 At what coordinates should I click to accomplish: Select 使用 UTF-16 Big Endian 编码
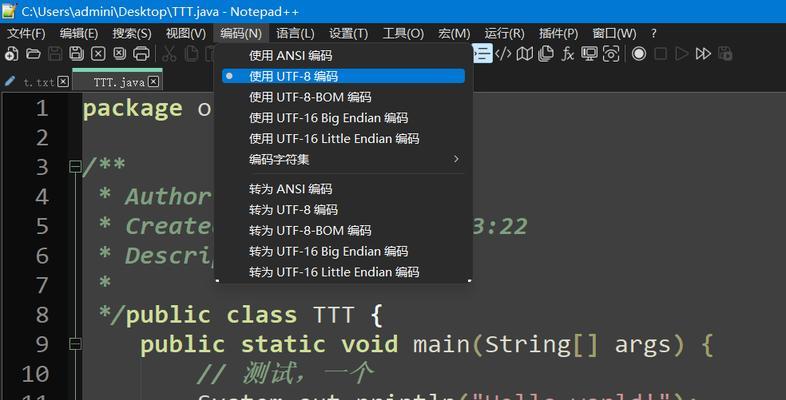[x=343, y=118]
